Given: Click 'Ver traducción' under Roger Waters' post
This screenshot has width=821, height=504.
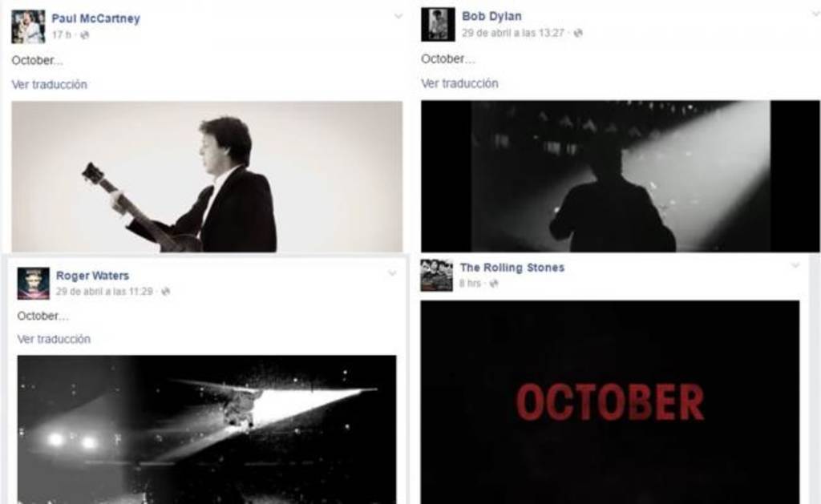Looking at the screenshot, I should [x=54, y=339].
